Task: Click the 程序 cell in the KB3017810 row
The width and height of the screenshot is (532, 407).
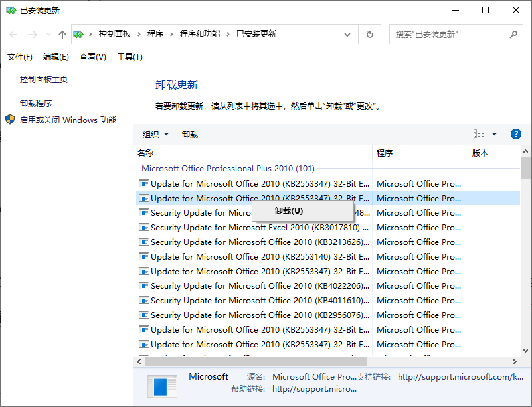Action: pos(418,227)
